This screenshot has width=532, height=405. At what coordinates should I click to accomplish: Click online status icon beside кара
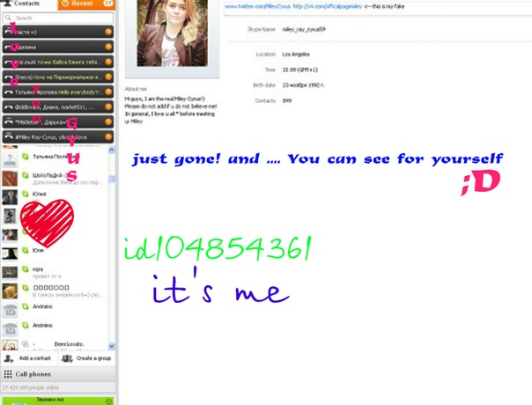point(26,269)
